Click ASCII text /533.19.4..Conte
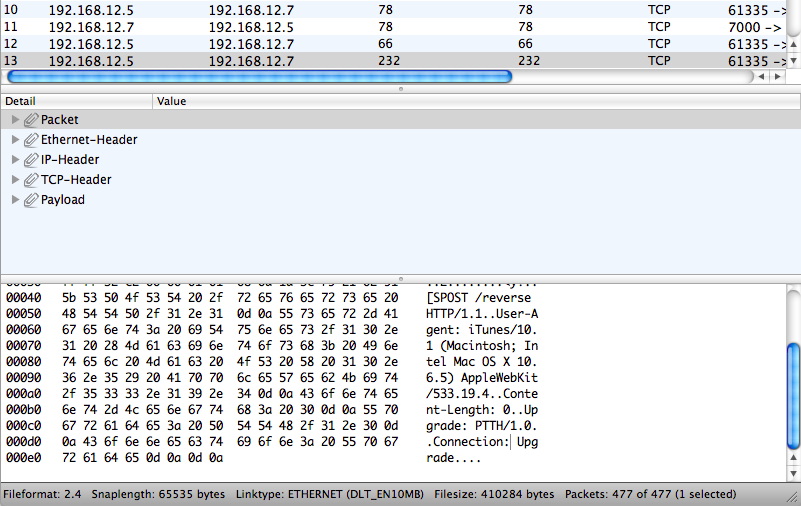This screenshot has width=801, height=506. (482, 394)
